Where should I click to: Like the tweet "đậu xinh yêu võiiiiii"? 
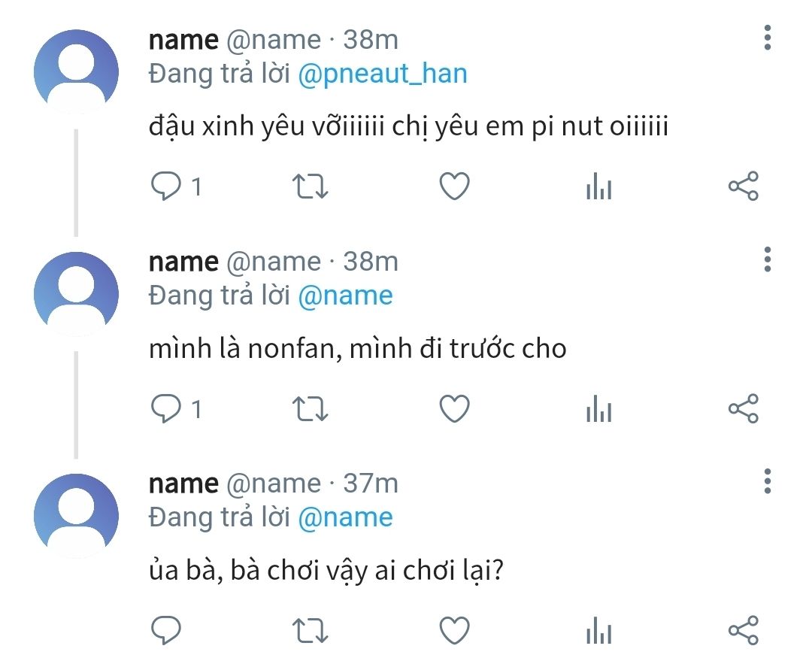[x=454, y=186]
